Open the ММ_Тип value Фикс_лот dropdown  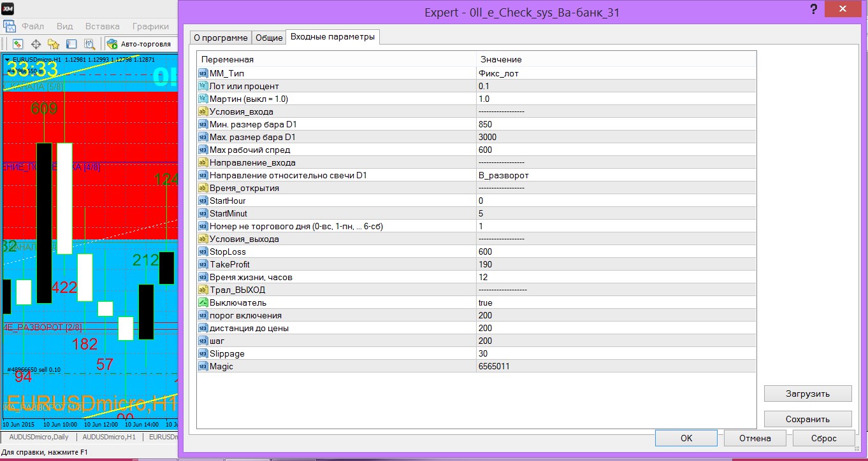tap(616, 73)
